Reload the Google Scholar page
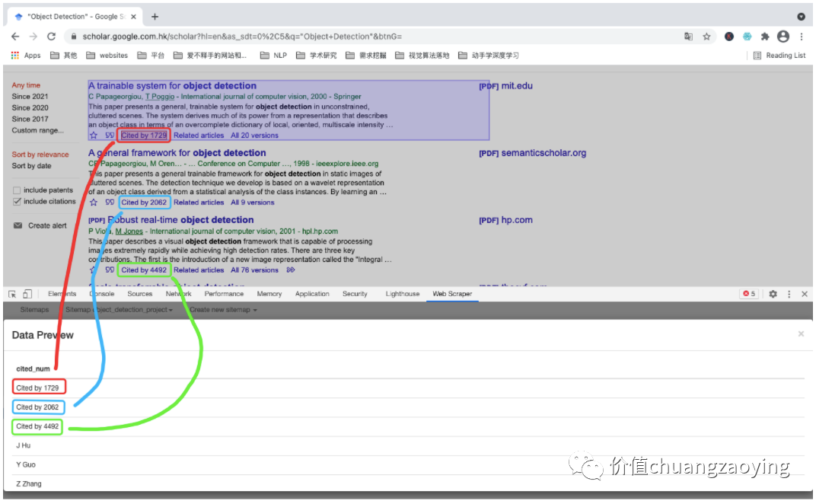Image resolution: width=816 pixels, height=504 pixels. coord(51,37)
